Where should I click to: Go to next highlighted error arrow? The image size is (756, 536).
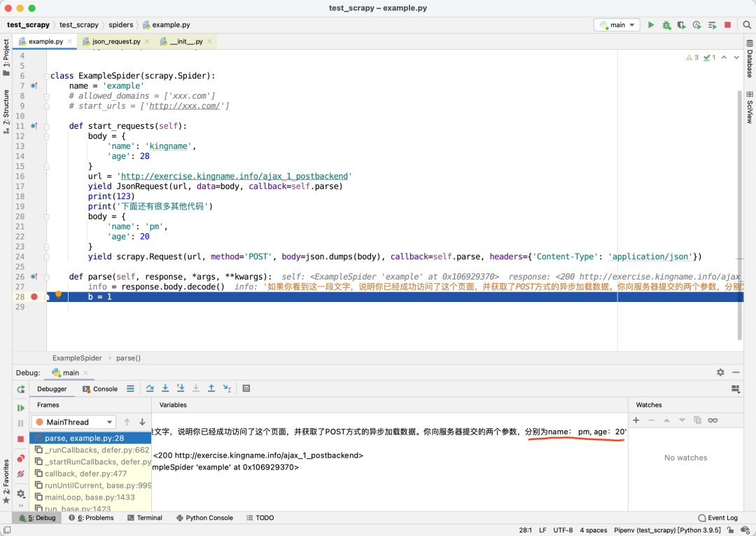point(736,57)
